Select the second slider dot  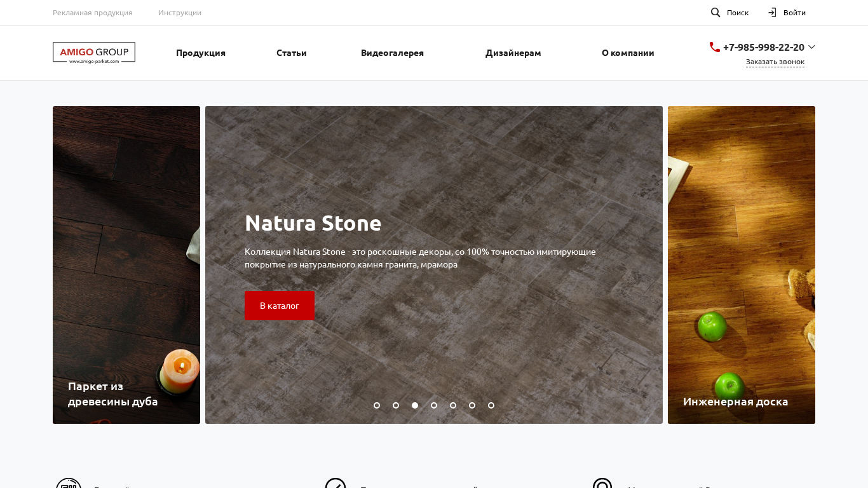pyautogui.click(x=396, y=405)
